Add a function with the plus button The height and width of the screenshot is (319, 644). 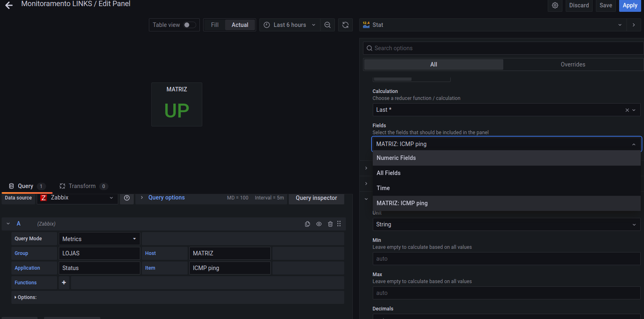click(x=64, y=283)
